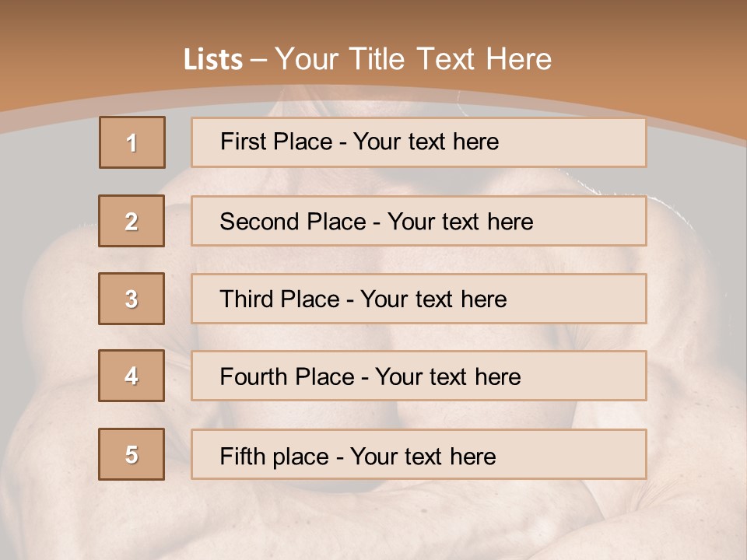Select "Your Title Text Here" in the title
Viewport: 747px width, 560px height.
[413, 59]
